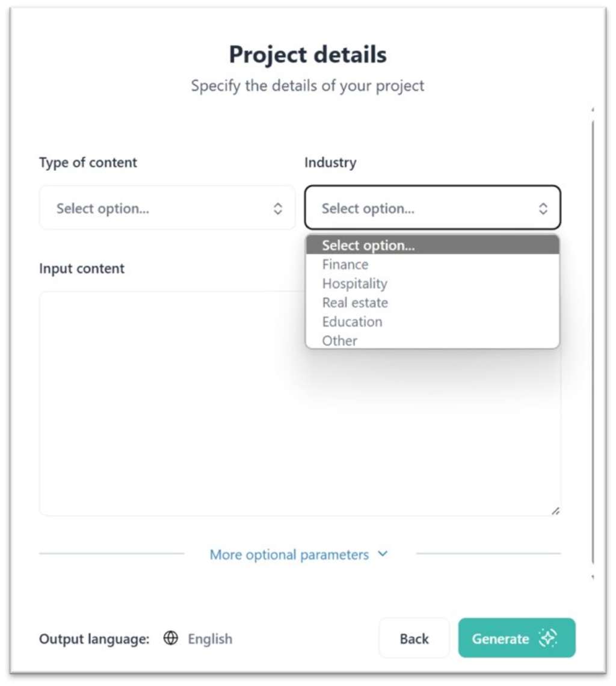Viewport: 616px width, 686px height.
Task: Click the chevron on the Type of content selector
Action: (279, 208)
